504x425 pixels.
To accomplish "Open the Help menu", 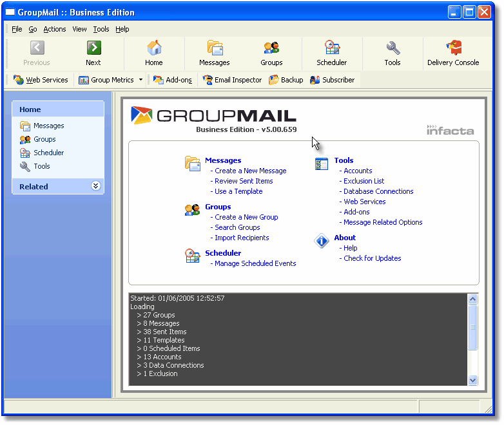I will (x=122, y=29).
